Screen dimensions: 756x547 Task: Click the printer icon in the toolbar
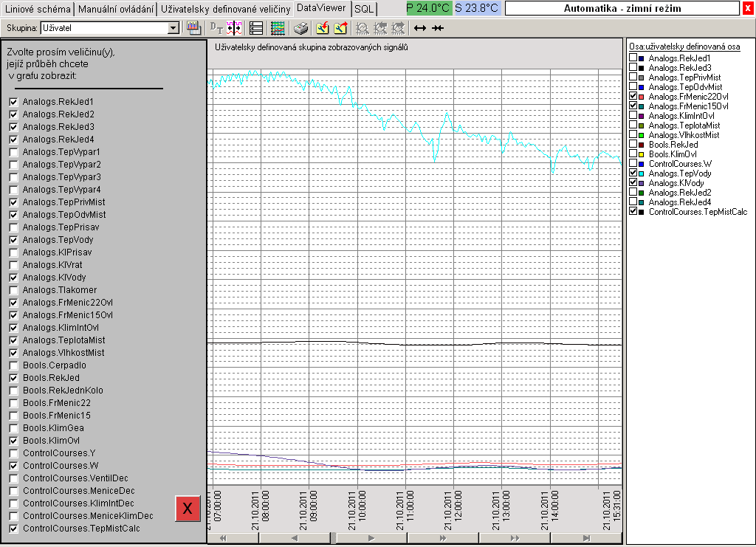pos(301,28)
